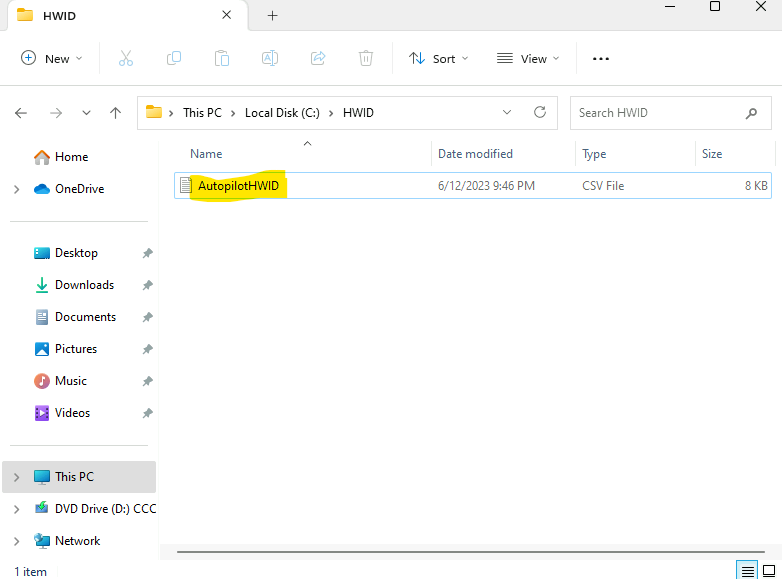Click the Rename icon in toolbar
This screenshot has height=579, width=782.
pos(270,58)
